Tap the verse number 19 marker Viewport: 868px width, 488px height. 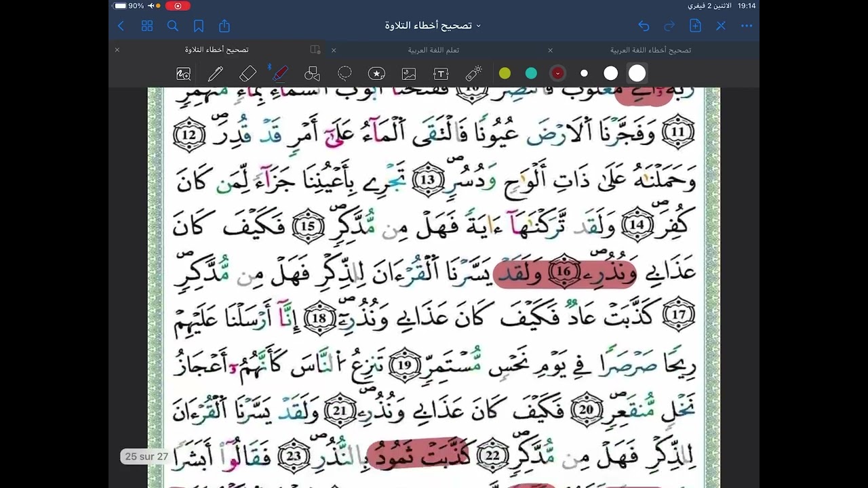404,364
